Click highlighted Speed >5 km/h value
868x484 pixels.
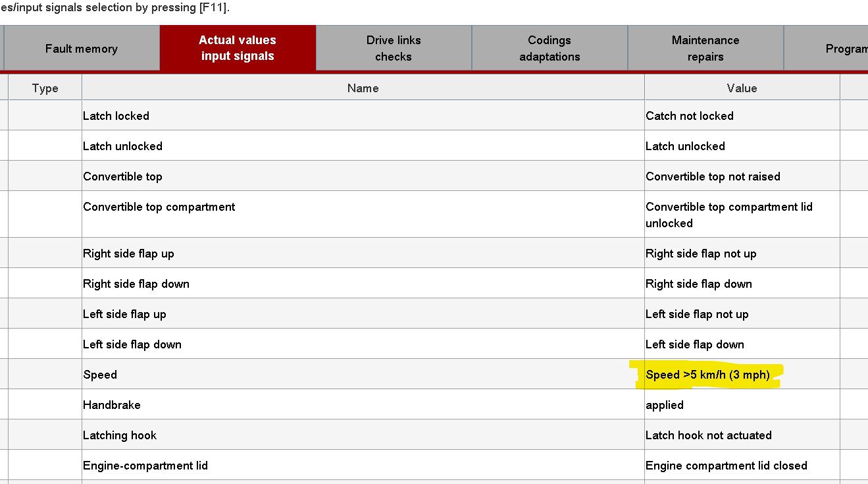click(x=707, y=375)
